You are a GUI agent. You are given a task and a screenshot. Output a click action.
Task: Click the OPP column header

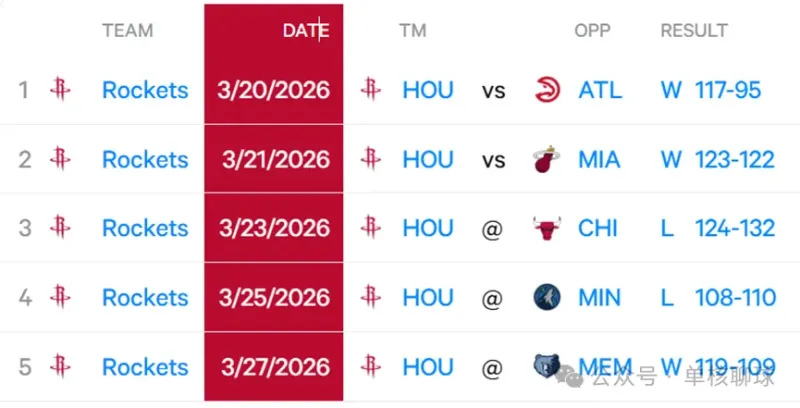coord(592,31)
